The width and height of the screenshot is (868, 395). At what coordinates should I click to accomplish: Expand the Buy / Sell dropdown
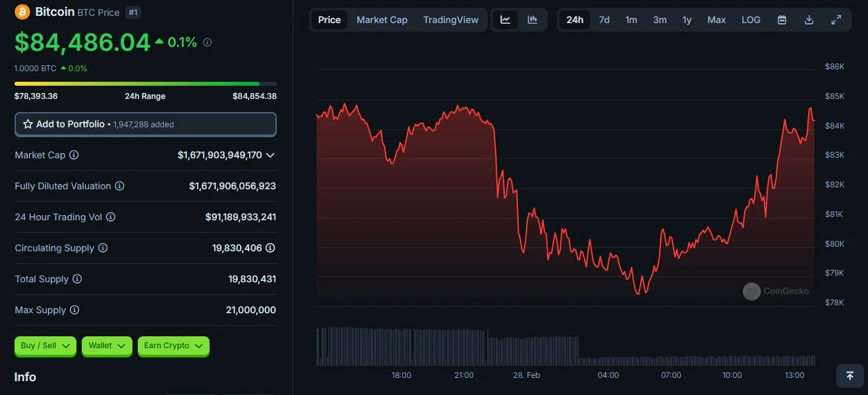tap(45, 346)
